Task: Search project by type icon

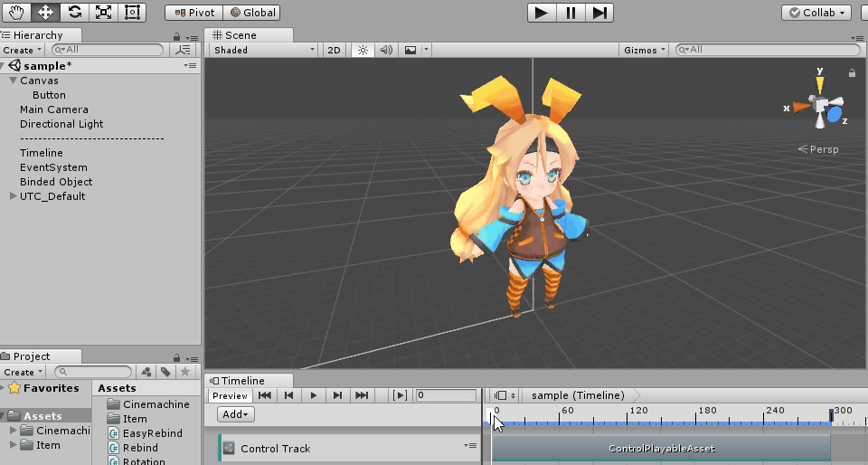Action: (146, 372)
